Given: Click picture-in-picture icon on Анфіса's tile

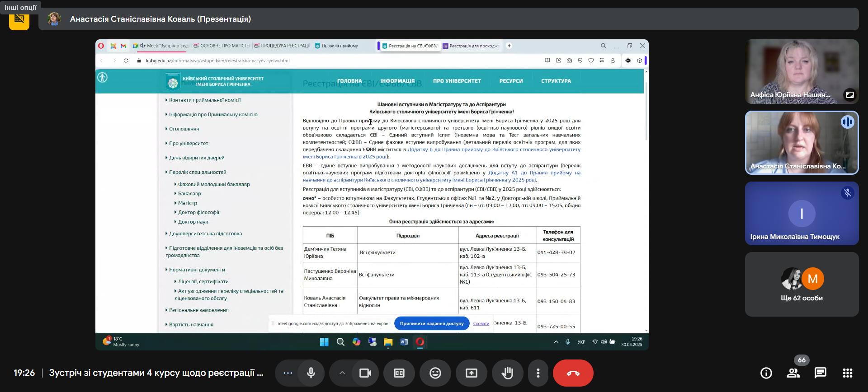Looking at the screenshot, I should pyautogui.click(x=850, y=95).
